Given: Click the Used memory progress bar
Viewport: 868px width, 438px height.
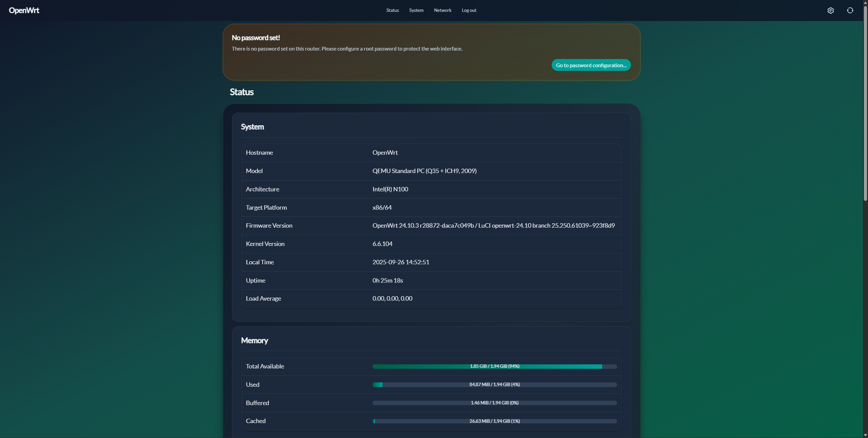Looking at the screenshot, I should pyautogui.click(x=494, y=385).
